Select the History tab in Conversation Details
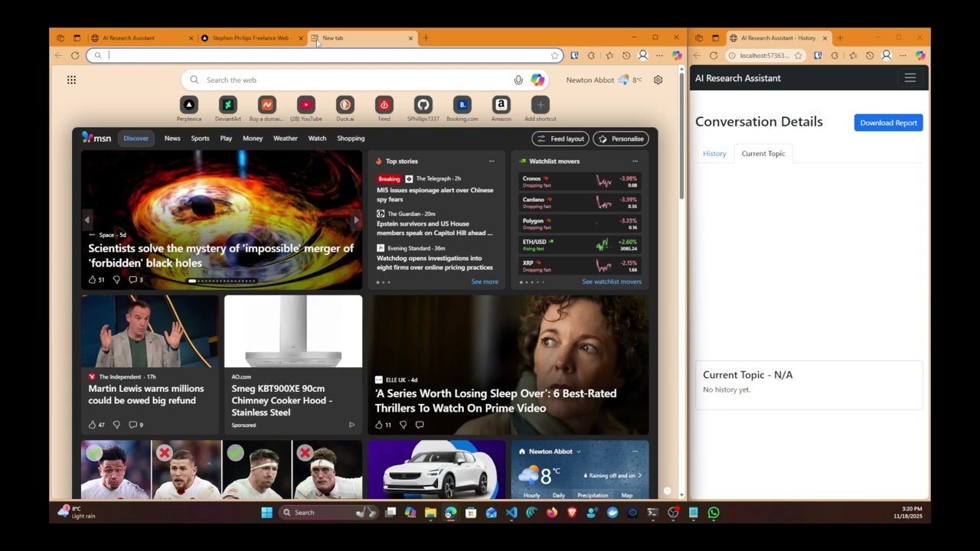Image resolution: width=980 pixels, height=551 pixels. pyautogui.click(x=714, y=154)
